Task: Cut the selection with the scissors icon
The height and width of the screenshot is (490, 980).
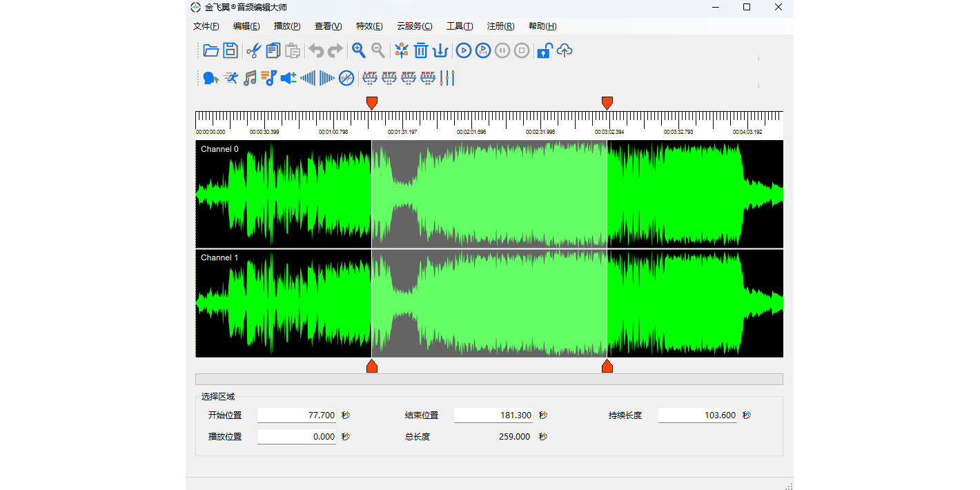Action: click(253, 50)
